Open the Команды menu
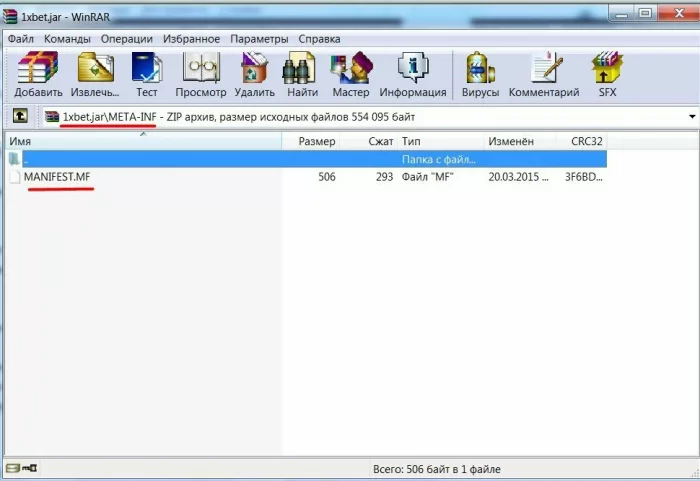 pyautogui.click(x=67, y=39)
